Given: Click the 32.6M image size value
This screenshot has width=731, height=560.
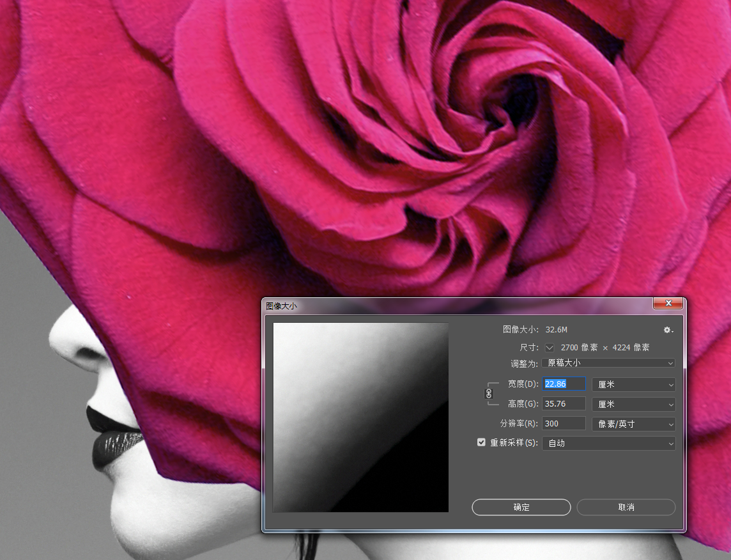Looking at the screenshot, I should point(556,330).
